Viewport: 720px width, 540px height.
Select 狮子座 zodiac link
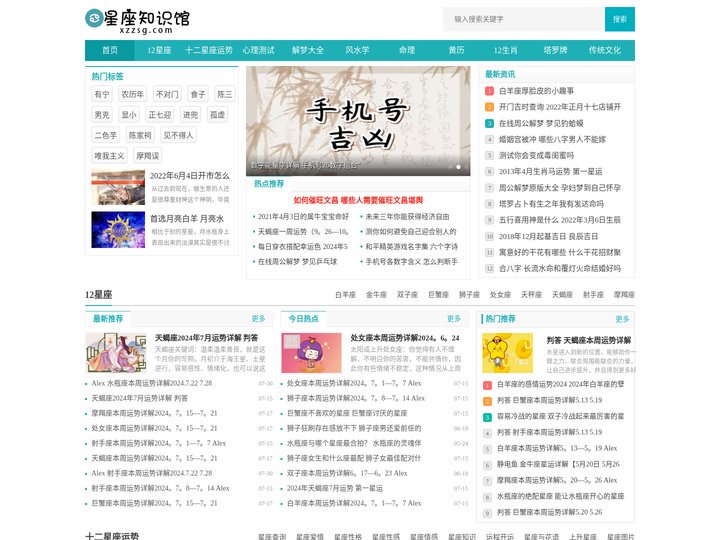click(x=469, y=295)
